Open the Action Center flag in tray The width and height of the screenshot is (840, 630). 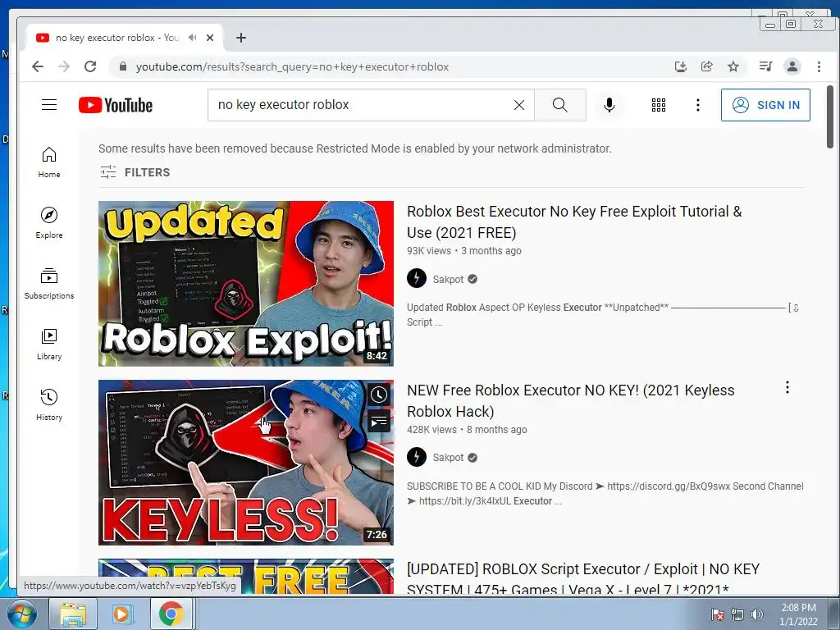pyautogui.click(x=718, y=614)
